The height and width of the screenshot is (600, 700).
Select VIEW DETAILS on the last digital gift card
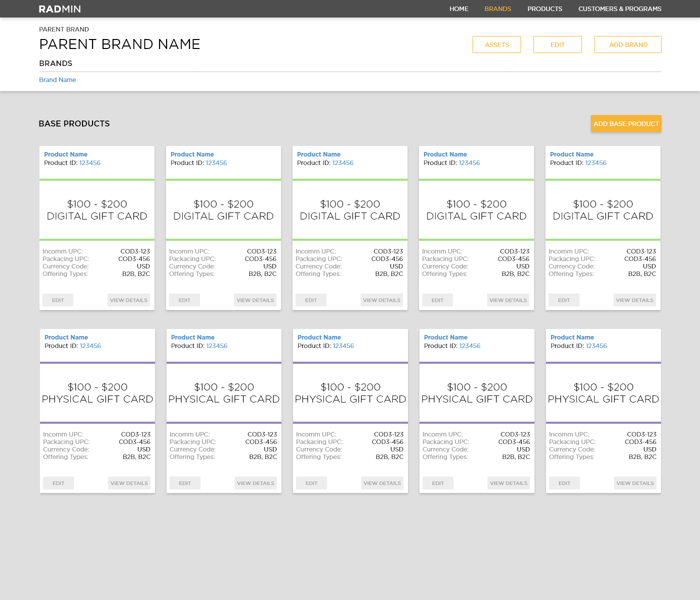click(x=634, y=300)
